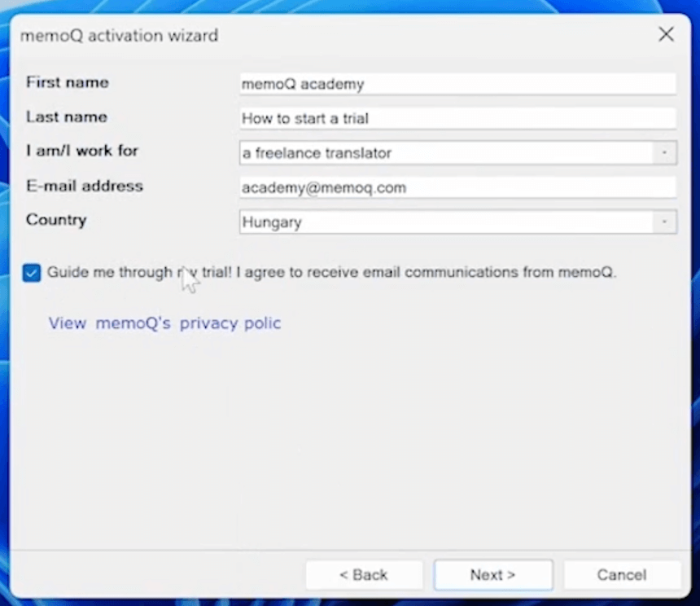This screenshot has height=606, width=700.
Task: Proceed with the Next button
Action: pos(493,575)
